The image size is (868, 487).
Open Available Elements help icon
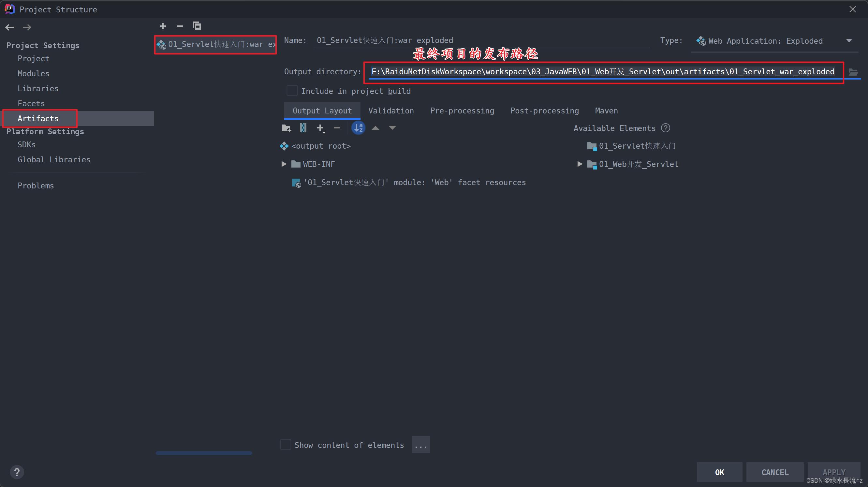coord(666,128)
